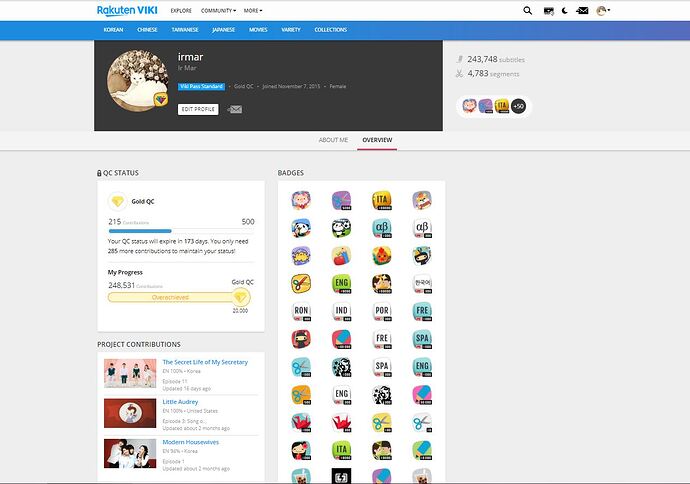Click envelope icon beside Edit Profile
The height and width of the screenshot is (484, 690).
point(235,109)
